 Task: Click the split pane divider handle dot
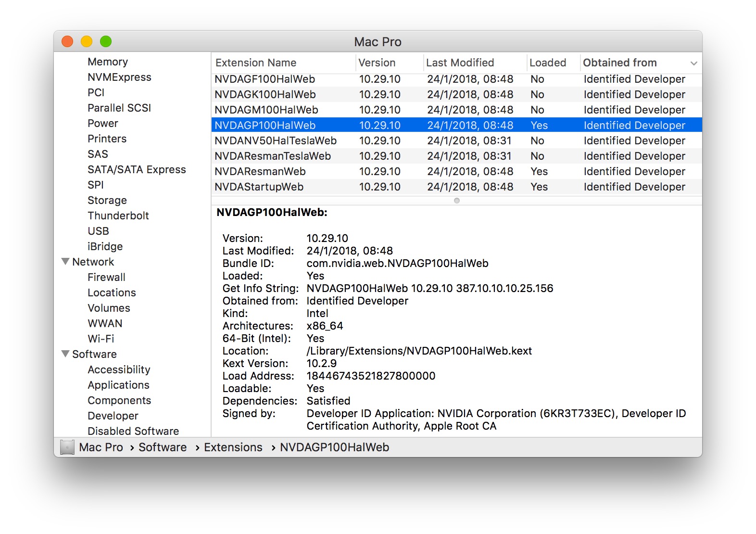tap(456, 200)
